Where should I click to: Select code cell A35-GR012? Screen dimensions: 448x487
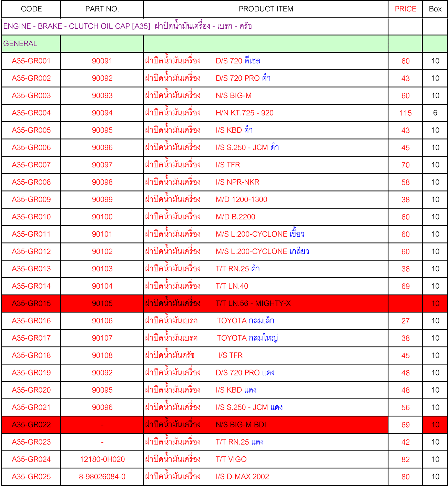31,251
